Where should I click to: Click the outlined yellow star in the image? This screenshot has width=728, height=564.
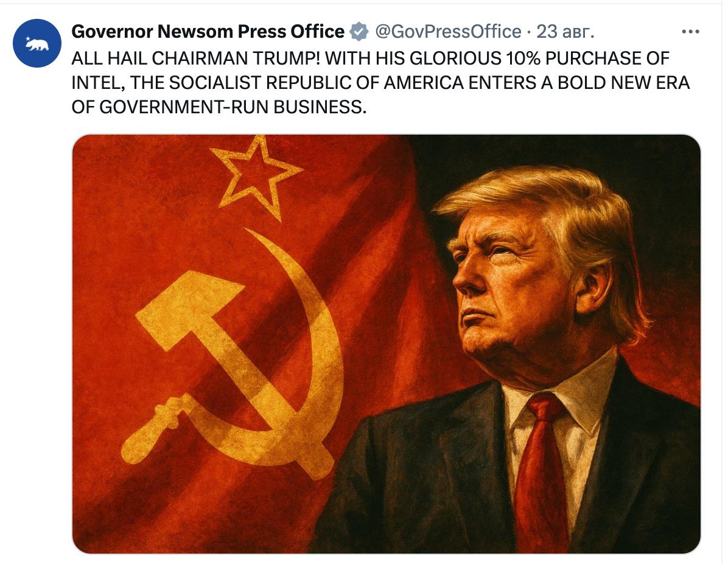tap(255, 177)
